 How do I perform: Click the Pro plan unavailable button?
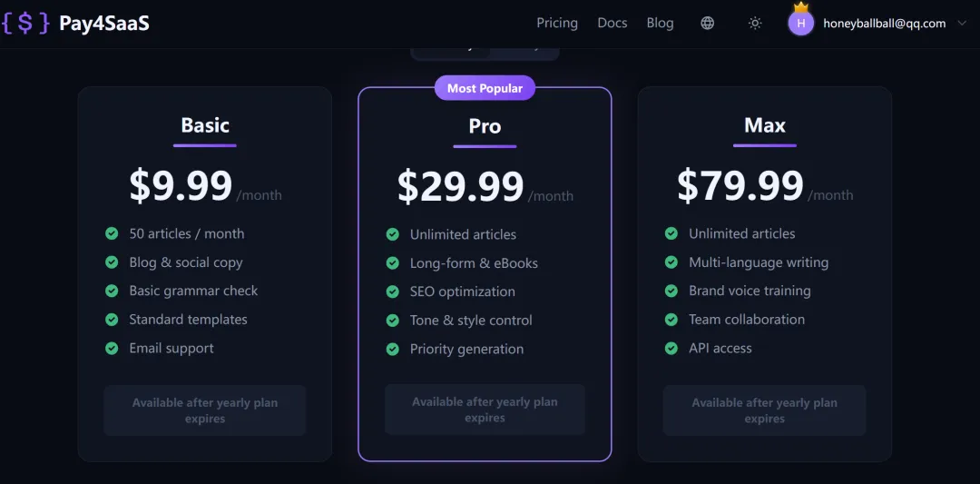click(485, 410)
